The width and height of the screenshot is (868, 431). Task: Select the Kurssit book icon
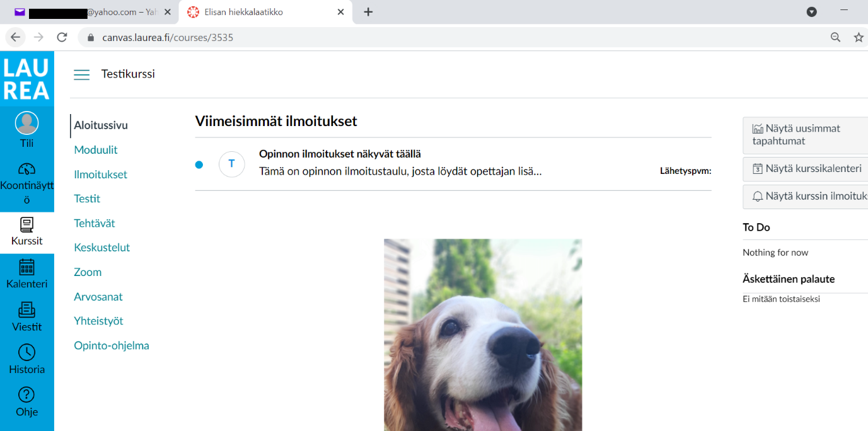click(x=26, y=224)
